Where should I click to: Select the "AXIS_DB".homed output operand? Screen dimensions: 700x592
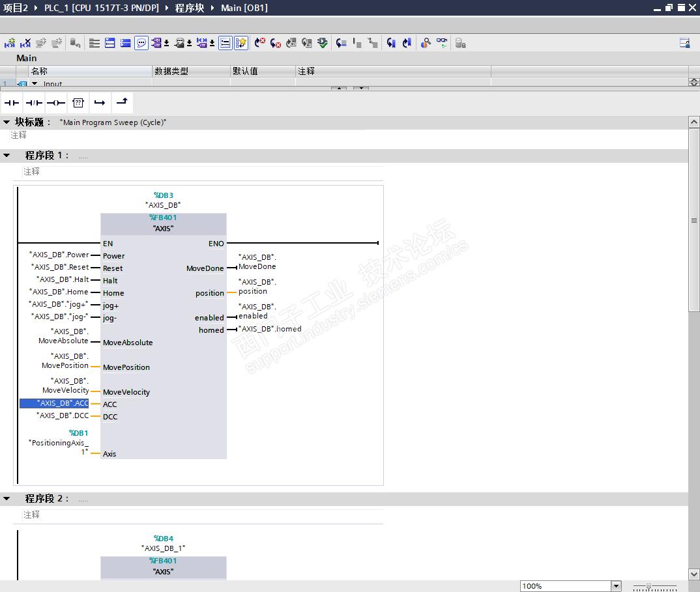[x=270, y=330]
